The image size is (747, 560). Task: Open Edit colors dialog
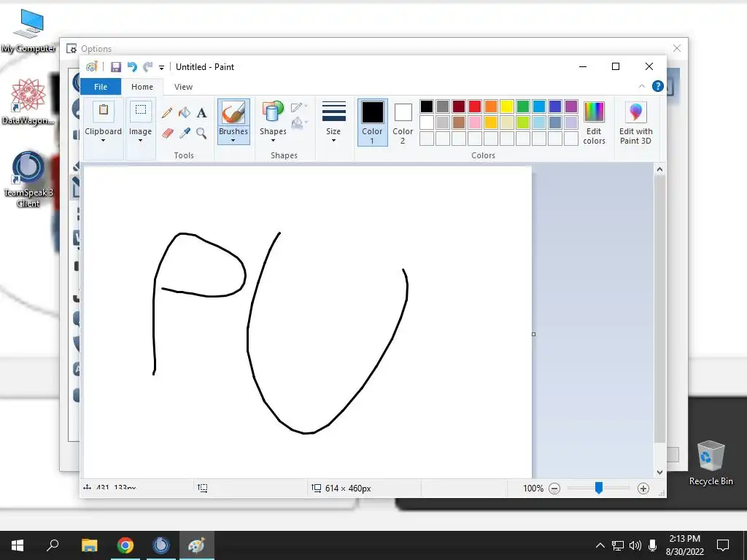(x=594, y=122)
